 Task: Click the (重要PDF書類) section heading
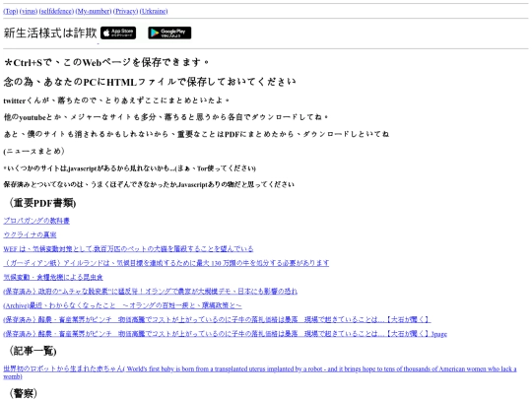tap(42, 203)
